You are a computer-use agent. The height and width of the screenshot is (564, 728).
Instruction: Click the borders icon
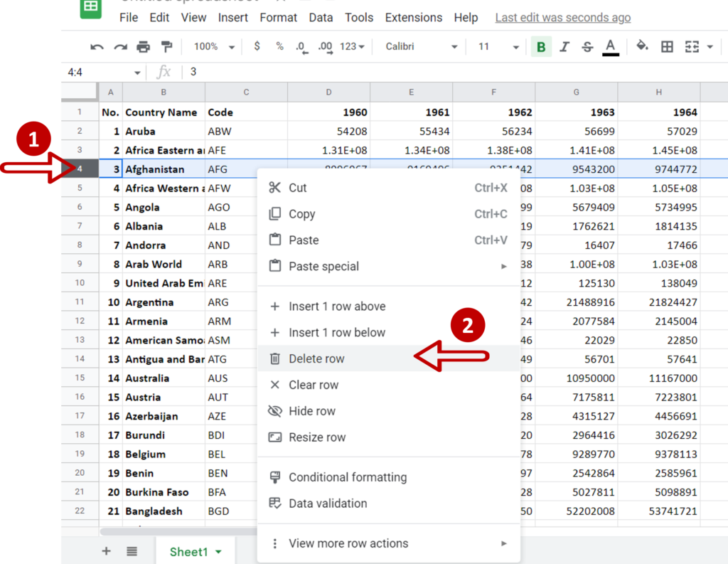tap(666, 46)
